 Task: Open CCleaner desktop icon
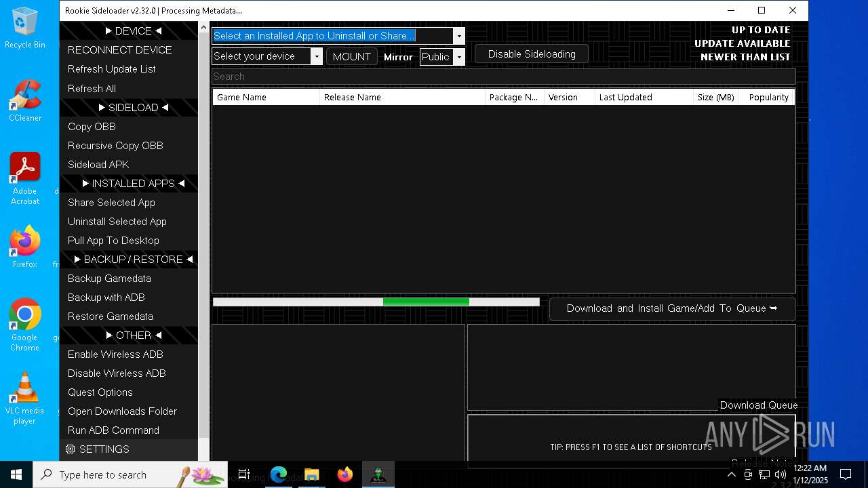pos(25,100)
